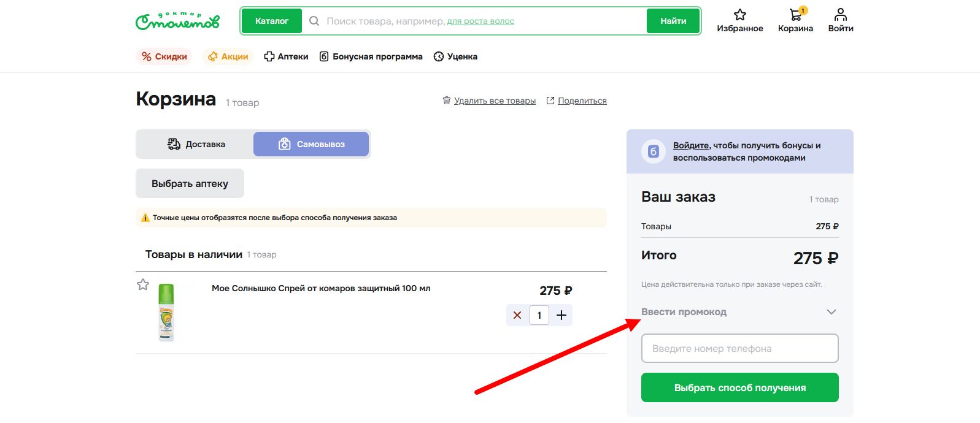Click Удалить все товары link
Image resolution: width=980 pixels, height=423 pixels.
(494, 101)
